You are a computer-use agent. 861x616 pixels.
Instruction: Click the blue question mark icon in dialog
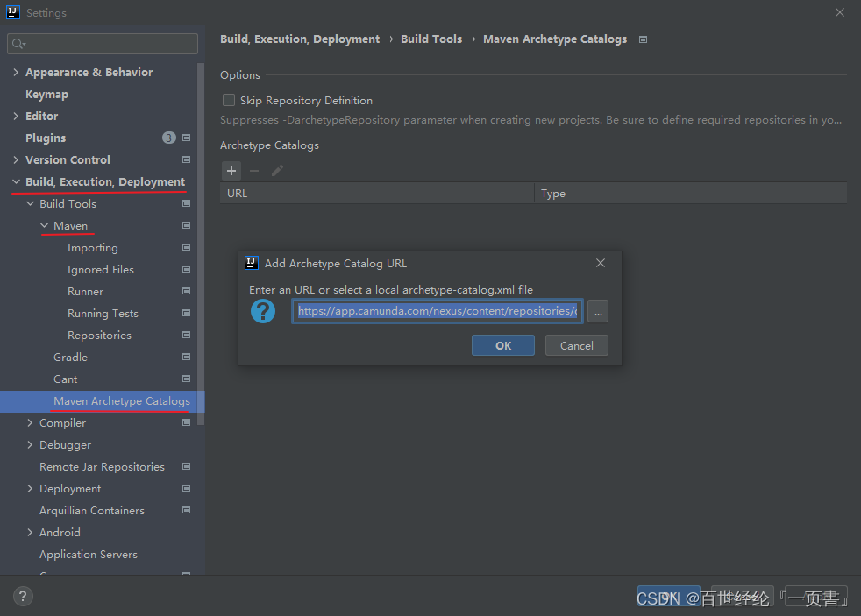click(x=263, y=311)
